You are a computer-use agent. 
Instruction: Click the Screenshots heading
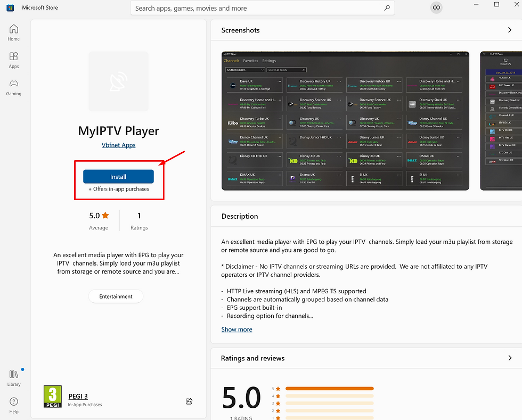240,30
